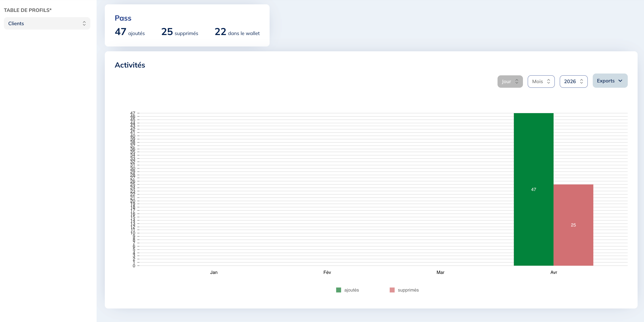Click the 22 dans le wallet statistic
644x322 pixels.
click(x=237, y=32)
